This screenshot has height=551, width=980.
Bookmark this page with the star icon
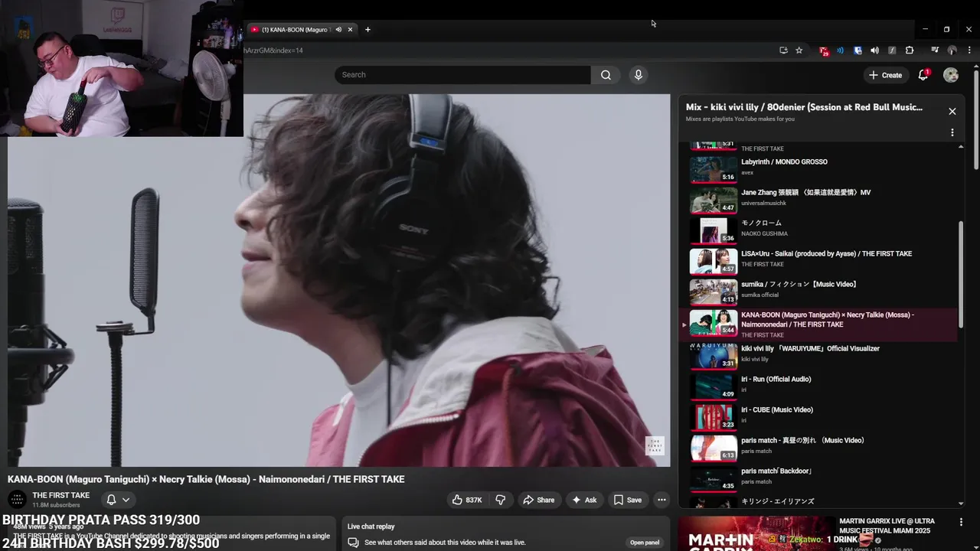pyautogui.click(x=799, y=51)
